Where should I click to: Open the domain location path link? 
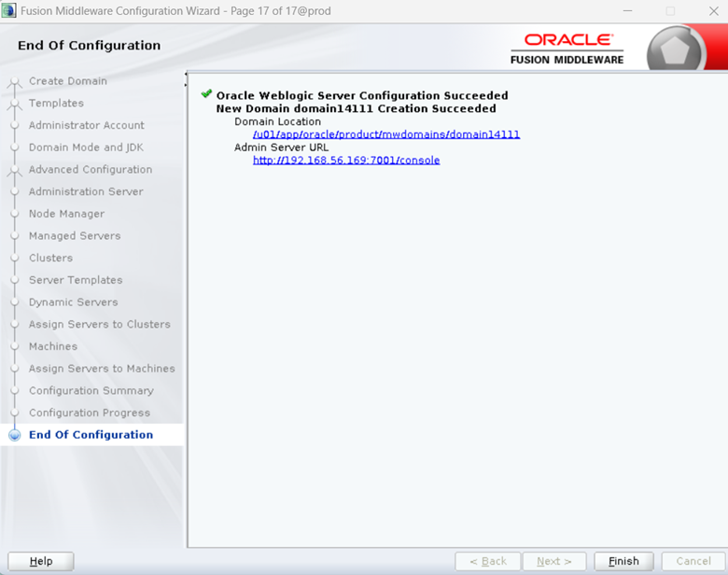[x=386, y=134]
